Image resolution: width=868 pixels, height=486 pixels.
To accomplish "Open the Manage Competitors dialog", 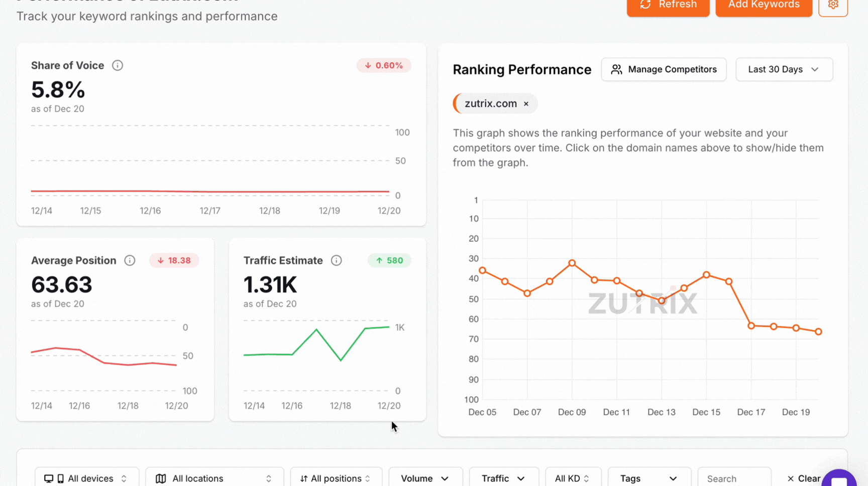I will 664,69.
